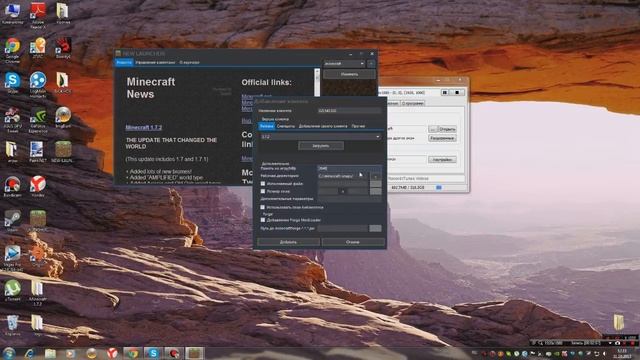This screenshot has width=640, height=360.
Task: Open the News tab in launcher
Action: 124,62
